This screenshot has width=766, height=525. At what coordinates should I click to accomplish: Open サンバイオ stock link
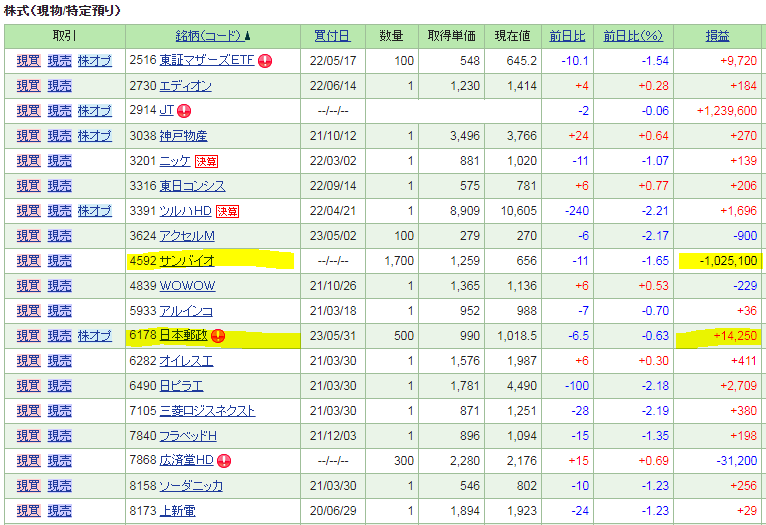tap(187, 261)
